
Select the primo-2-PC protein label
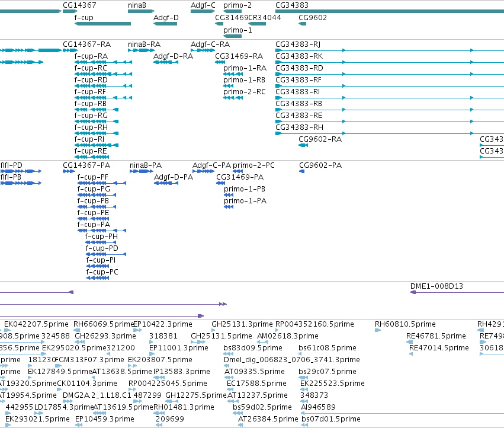[253, 165]
